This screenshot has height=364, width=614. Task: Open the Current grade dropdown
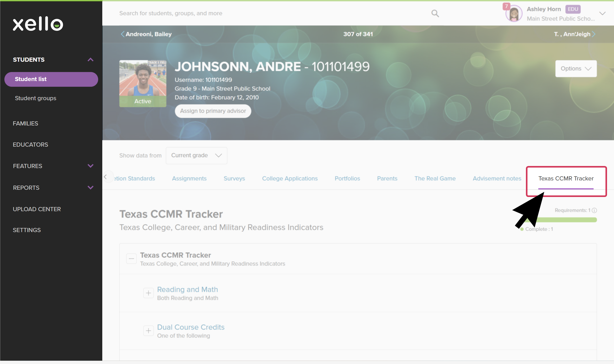click(196, 155)
